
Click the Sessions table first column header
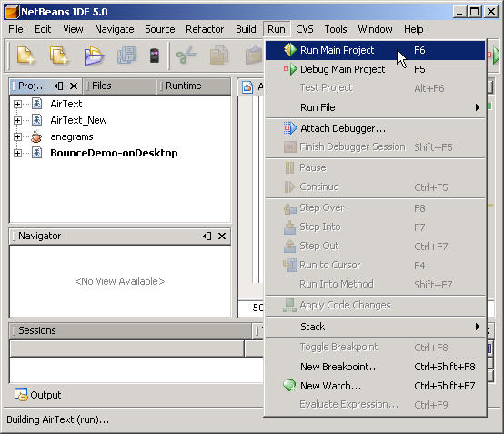coord(127,348)
